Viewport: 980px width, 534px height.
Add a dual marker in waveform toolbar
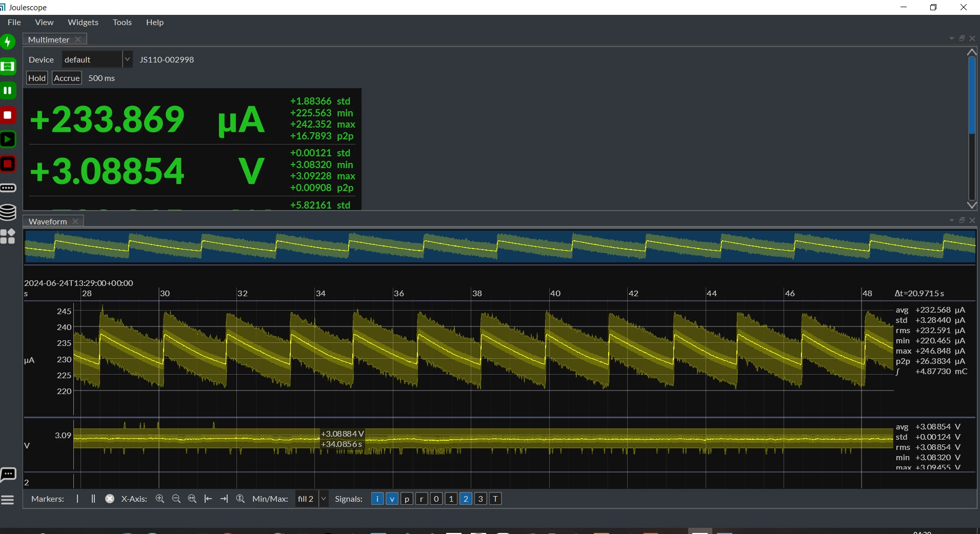coord(93,499)
